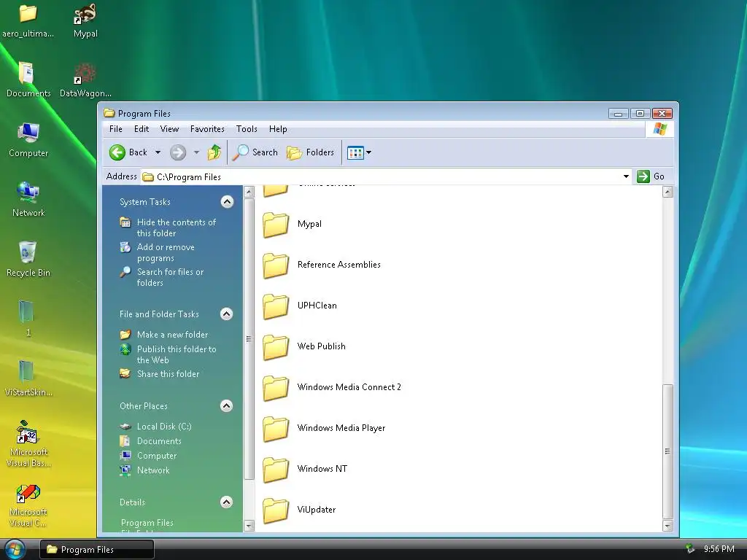Select ViStartSkin desktop file icon
747x560 pixels.
(26, 371)
